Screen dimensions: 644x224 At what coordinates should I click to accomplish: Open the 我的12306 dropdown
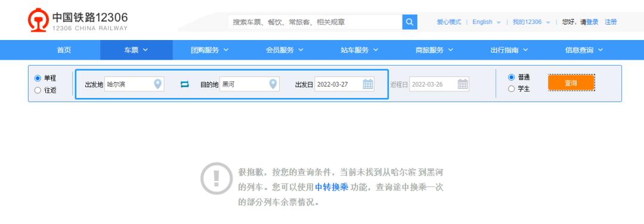click(x=531, y=22)
